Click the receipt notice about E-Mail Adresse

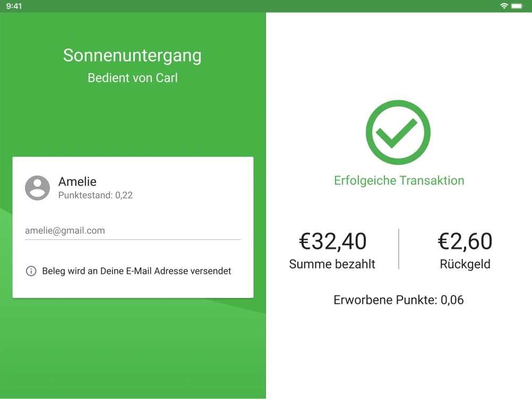coord(136,271)
